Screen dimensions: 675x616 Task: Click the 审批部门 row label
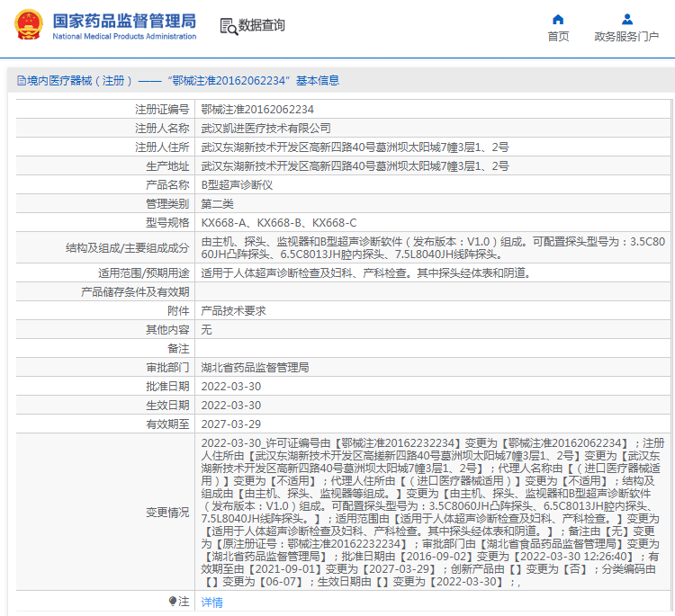(167, 368)
